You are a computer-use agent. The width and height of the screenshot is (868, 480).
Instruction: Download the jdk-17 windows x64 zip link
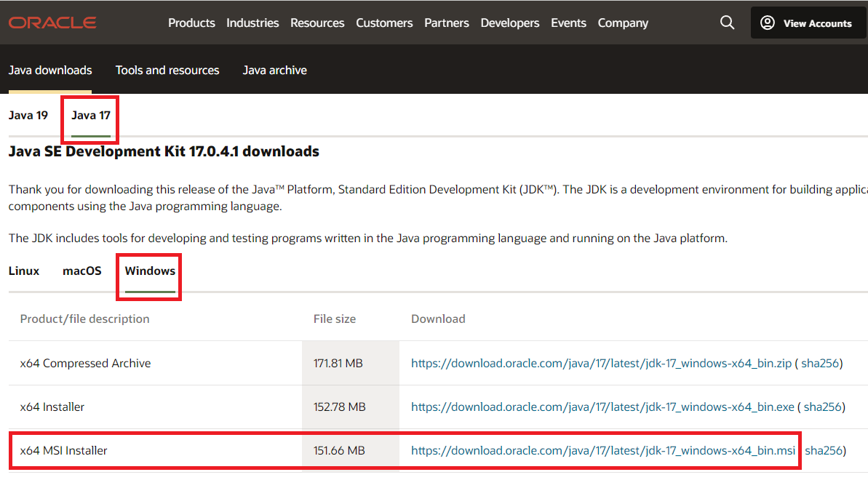click(601, 363)
